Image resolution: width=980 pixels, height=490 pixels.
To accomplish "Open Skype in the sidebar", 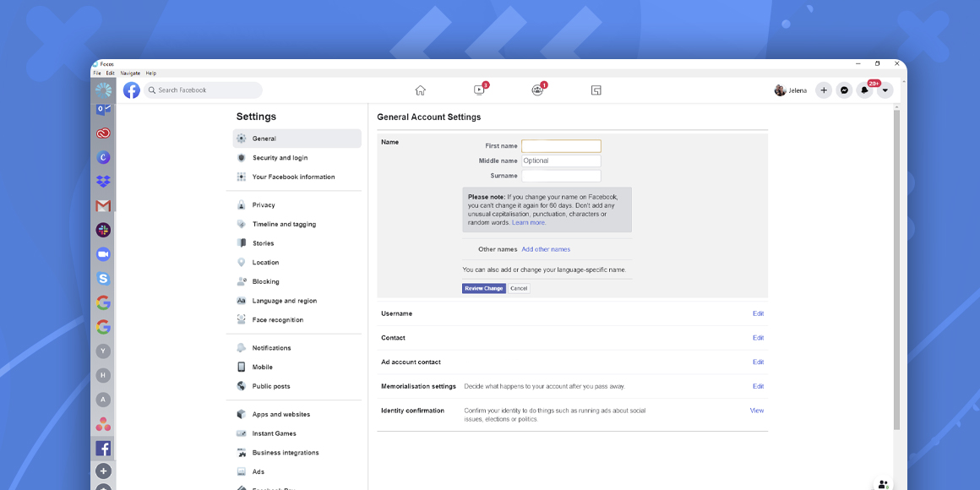I will point(103,279).
